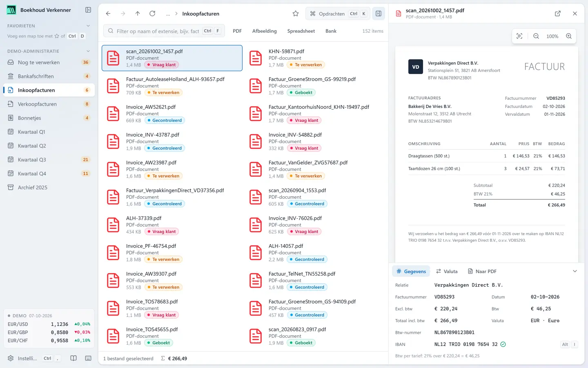
Task: Collapse the Favorieten section
Action: point(88,26)
